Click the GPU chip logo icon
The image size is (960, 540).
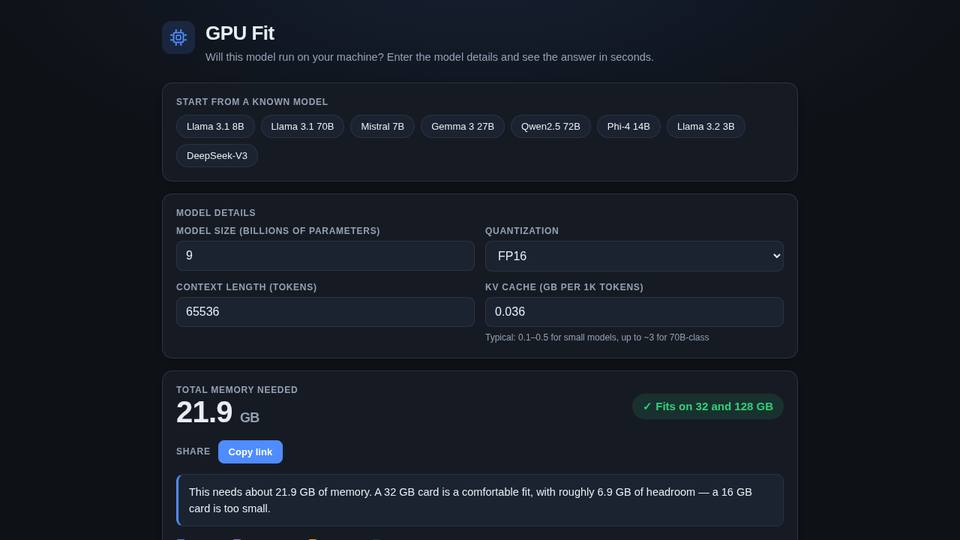pos(178,37)
